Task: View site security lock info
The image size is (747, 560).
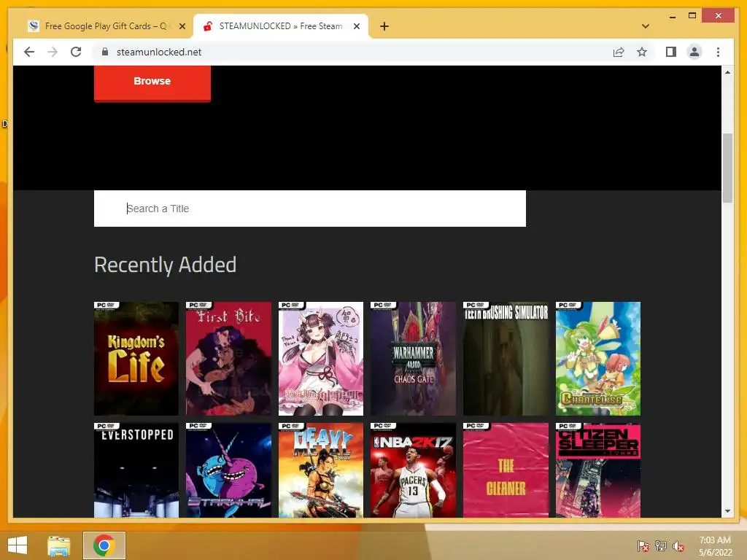Action: (105, 52)
